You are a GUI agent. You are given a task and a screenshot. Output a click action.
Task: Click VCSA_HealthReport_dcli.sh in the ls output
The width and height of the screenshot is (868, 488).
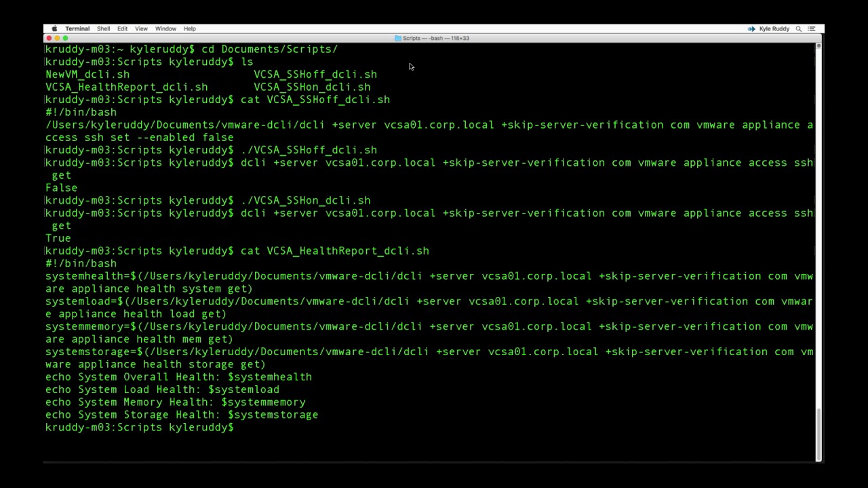(x=127, y=87)
